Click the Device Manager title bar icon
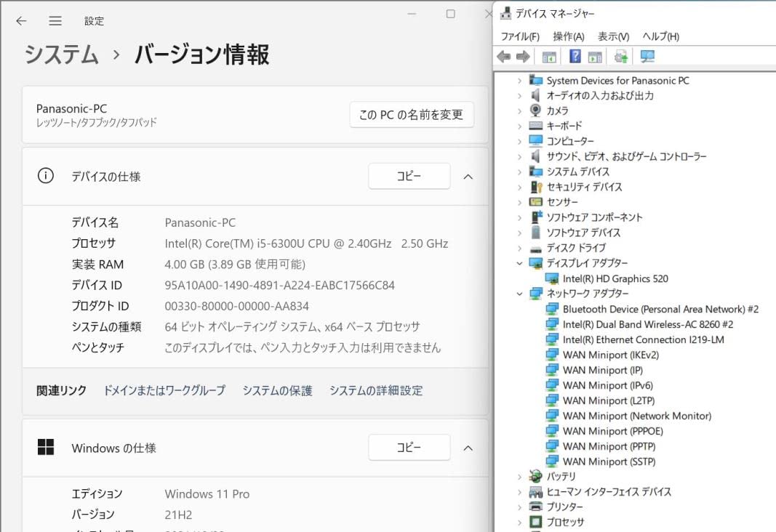Image resolution: width=776 pixels, height=532 pixels. 505,13
